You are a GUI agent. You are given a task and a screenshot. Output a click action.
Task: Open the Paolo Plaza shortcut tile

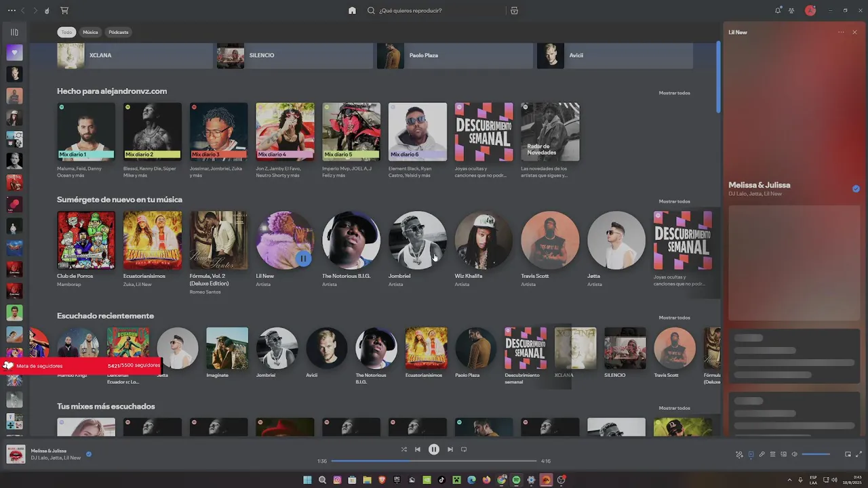[455, 55]
